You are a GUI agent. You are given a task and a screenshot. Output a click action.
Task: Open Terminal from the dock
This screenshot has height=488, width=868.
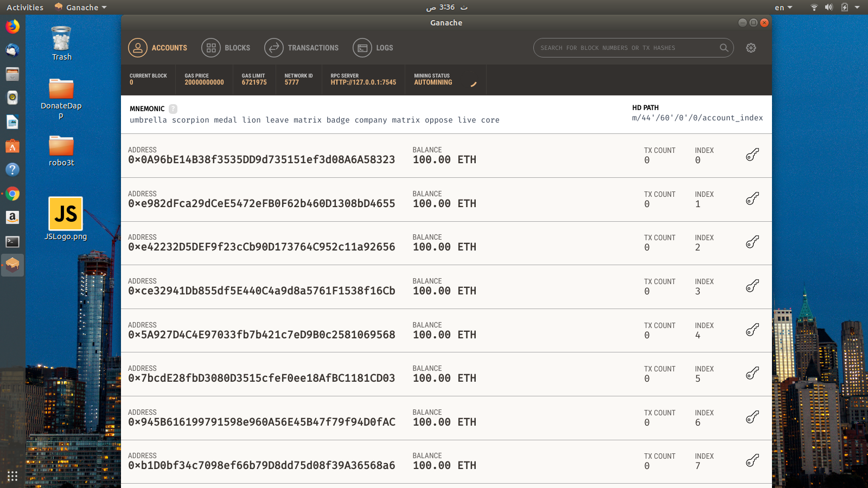(12, 241)
